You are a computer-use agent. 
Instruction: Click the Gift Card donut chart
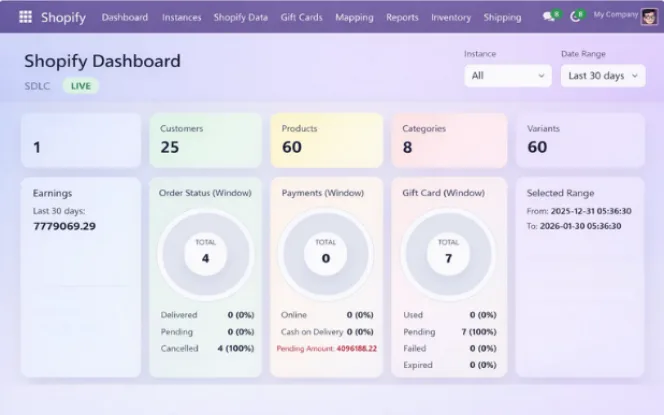[448, 255]
